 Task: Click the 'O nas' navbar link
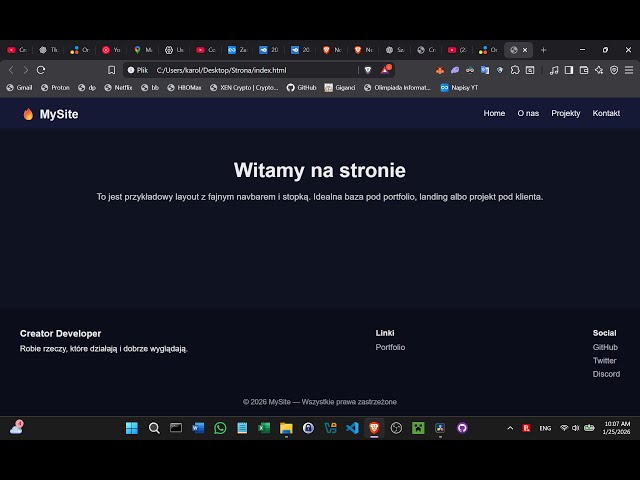click(528, 113)
